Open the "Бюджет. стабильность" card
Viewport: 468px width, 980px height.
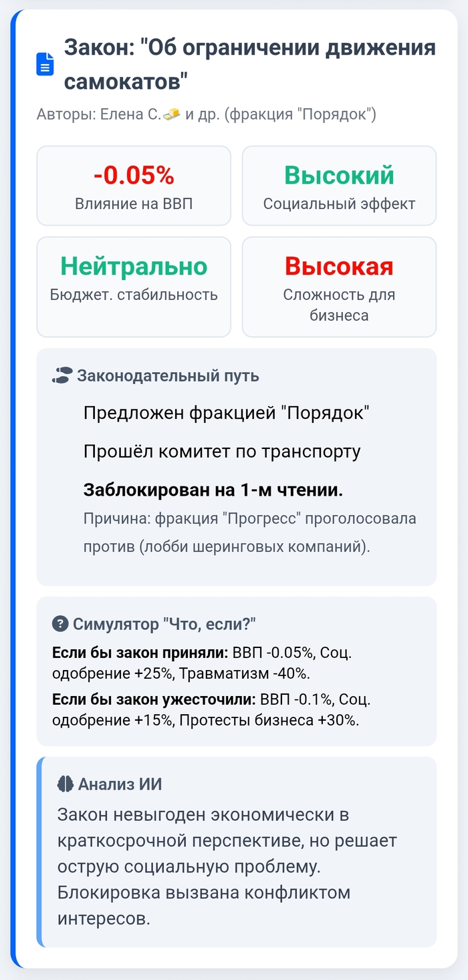134,287
